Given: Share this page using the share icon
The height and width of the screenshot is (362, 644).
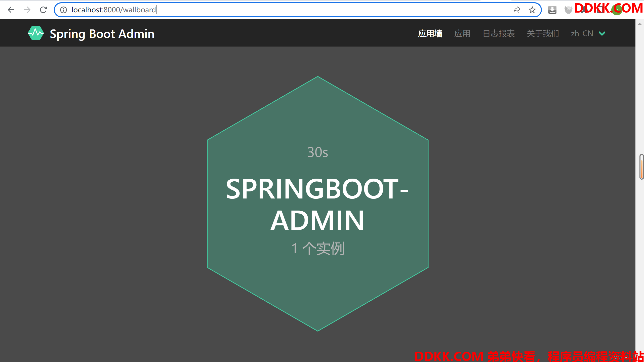Looking at the screenshot, I should [x=516, y=10].
